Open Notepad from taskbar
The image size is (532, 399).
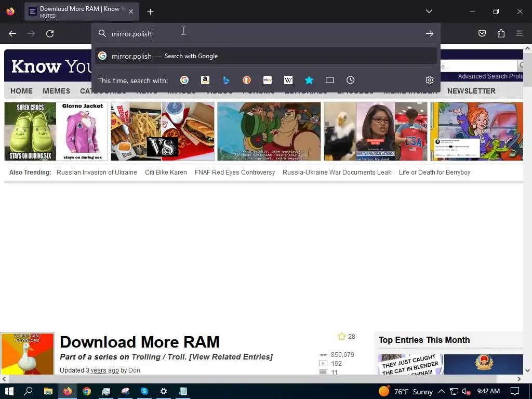(x=183, y=391)
